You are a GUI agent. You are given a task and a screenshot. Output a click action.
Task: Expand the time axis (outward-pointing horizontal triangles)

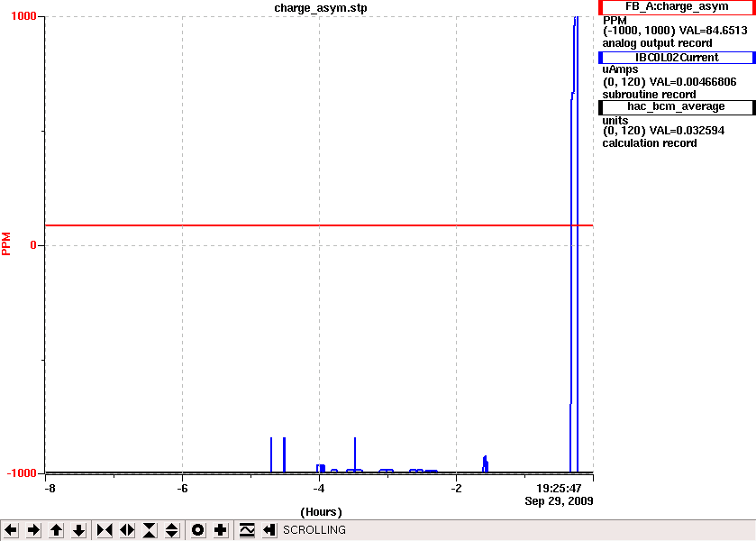click(x=127, y=530)
